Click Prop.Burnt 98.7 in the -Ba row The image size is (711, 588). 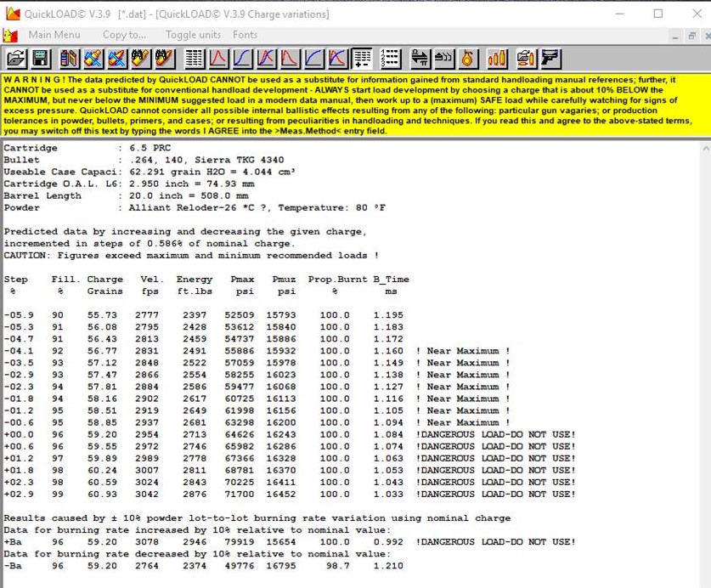[x=338, y=566]
